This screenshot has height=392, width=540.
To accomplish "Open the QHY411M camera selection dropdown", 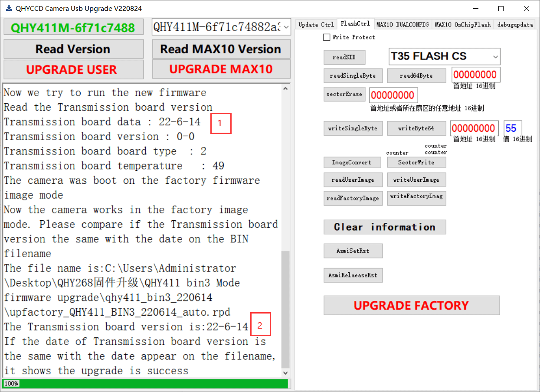I will [x=221, y=27].
